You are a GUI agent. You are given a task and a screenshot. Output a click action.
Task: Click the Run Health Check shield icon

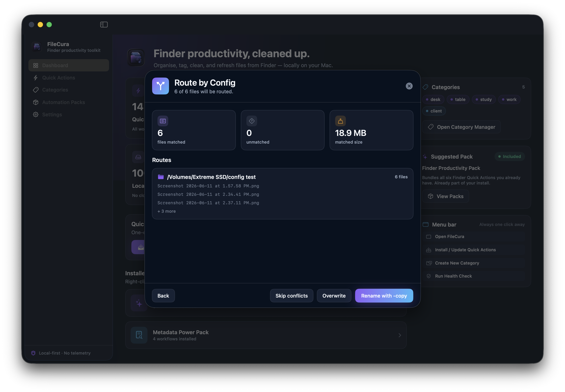pyautogui.click(x=429, y=276)
